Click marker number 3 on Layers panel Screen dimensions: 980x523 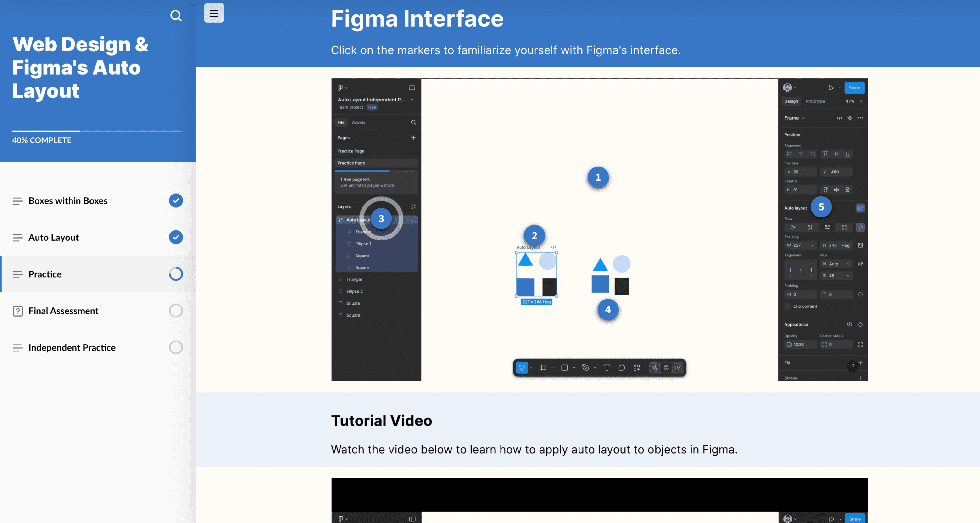tap(381, 219)
